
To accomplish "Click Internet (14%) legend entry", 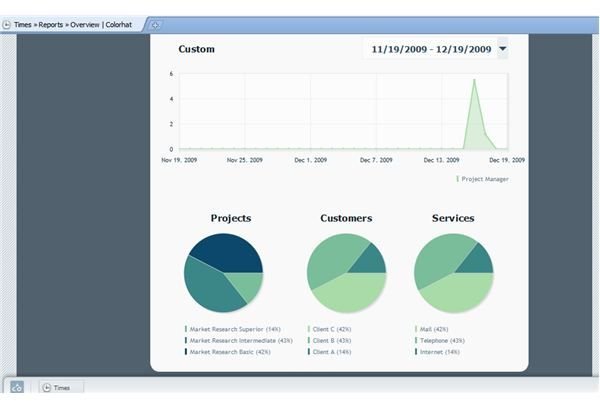I will click(437, 352).
